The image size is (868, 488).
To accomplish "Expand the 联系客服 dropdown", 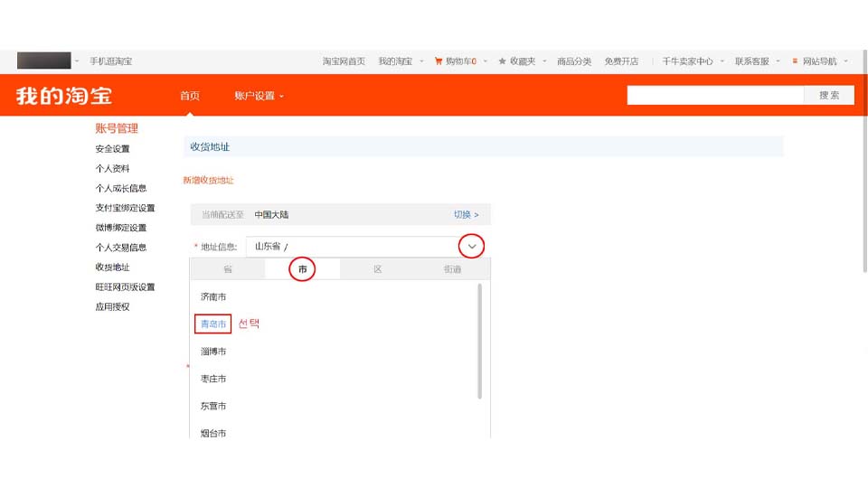I will (x=778, y=61).
